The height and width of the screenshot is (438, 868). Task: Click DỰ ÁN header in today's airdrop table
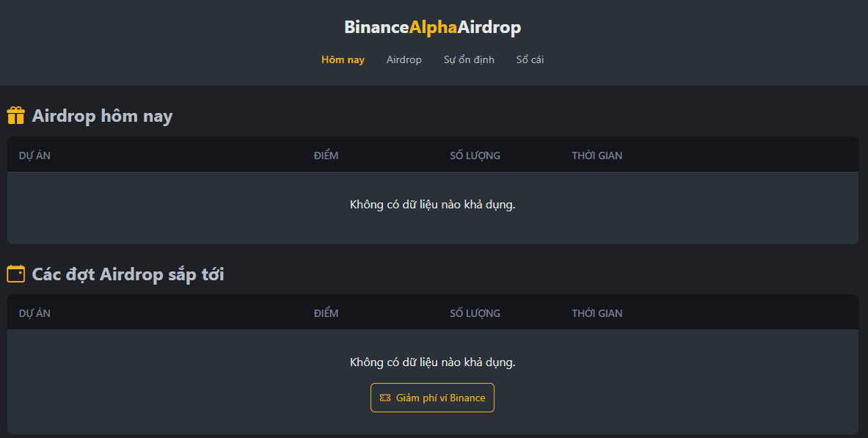34,156
